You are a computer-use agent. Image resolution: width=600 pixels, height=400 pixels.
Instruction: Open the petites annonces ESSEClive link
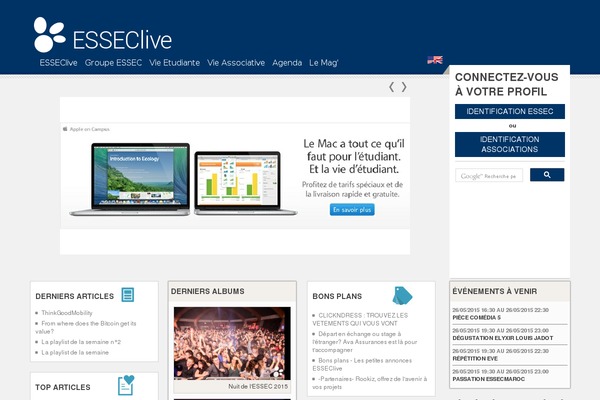click(x=362, y=364)
